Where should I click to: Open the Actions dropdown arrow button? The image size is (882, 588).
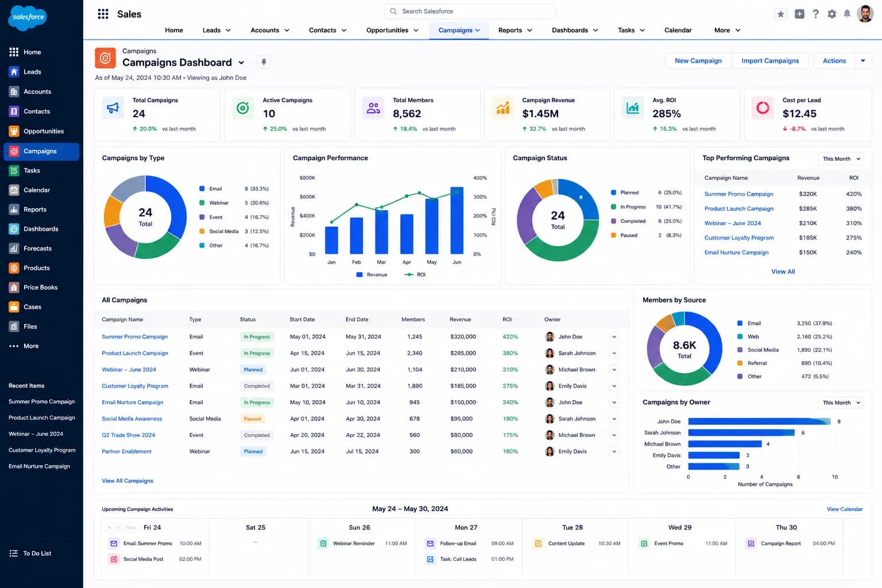click(x=863, y=61)
